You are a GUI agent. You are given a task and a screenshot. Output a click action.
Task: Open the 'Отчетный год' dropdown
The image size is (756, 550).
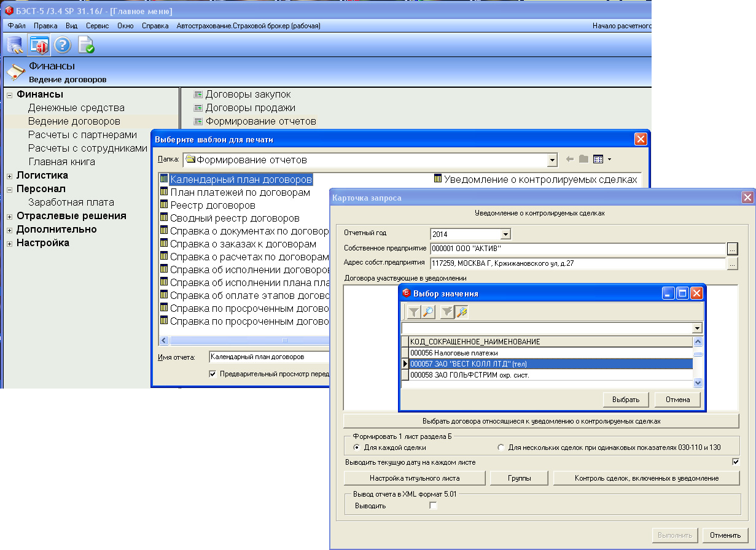coord(505,234)
